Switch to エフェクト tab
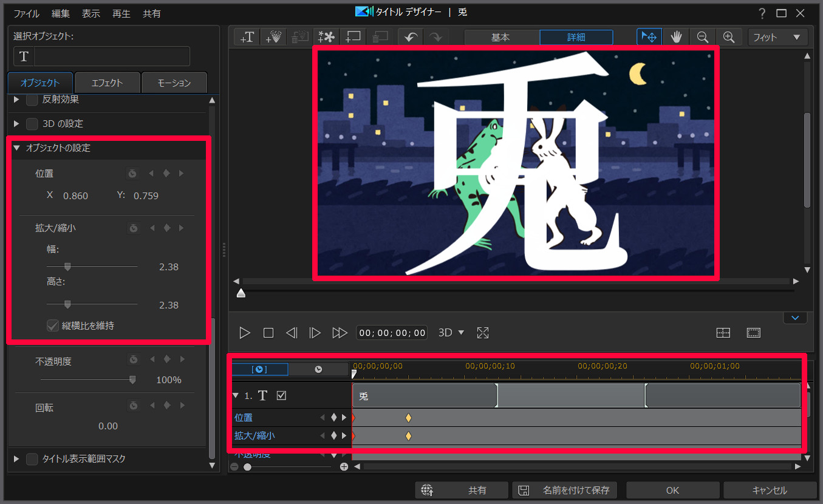This screenshot has height=504, width=823. pyautogui.click(x=107, y=83)
